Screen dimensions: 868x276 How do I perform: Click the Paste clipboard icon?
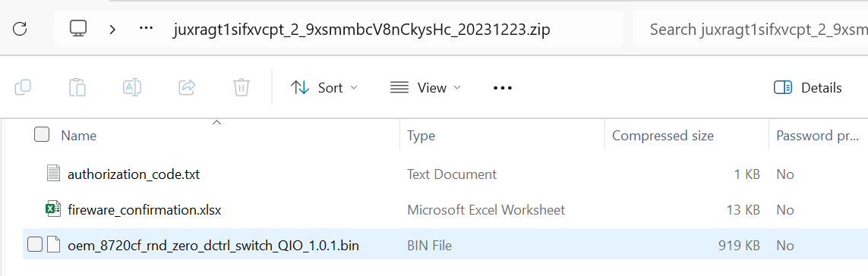pyautogui.click(x=77, y=87)
